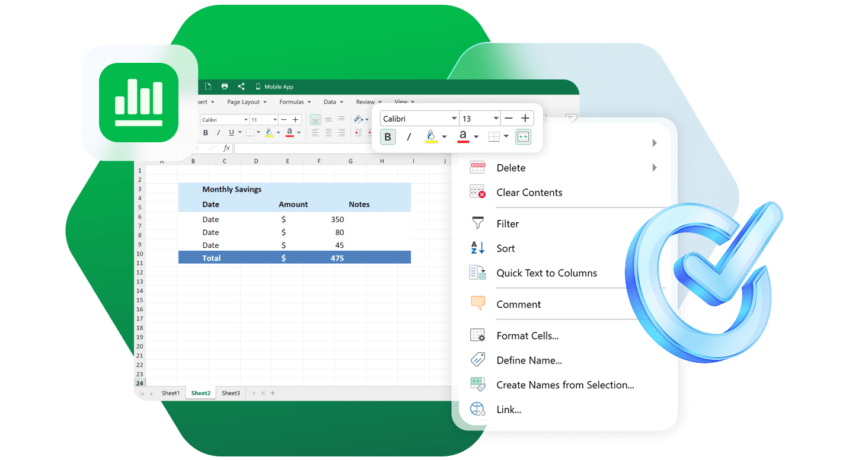Image resolution: width=868 pixels, height=460 pixels.
Task: Toggle the merge cells button in mini toolbar
Action: tap(523, 137)
